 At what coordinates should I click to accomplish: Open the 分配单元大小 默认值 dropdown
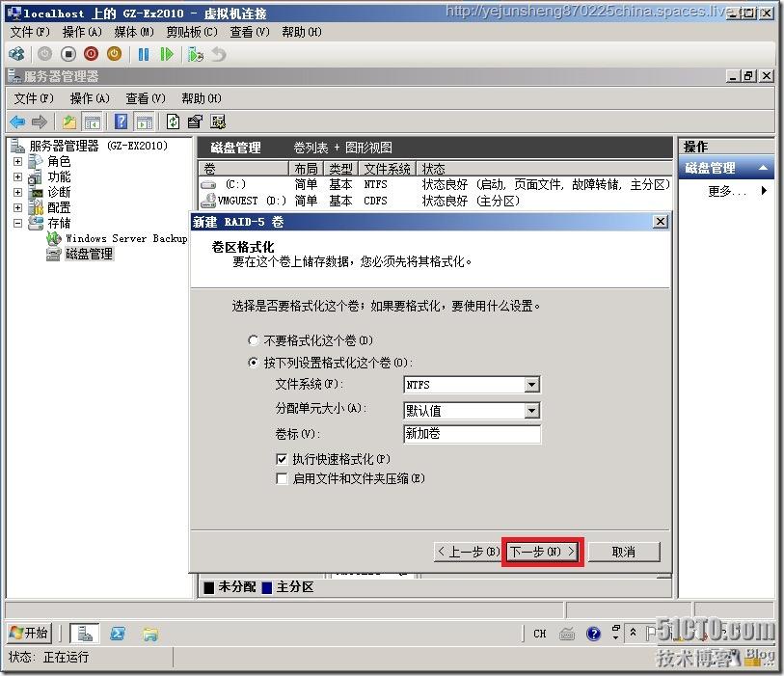pyautogui.click(x=532, y=411)
